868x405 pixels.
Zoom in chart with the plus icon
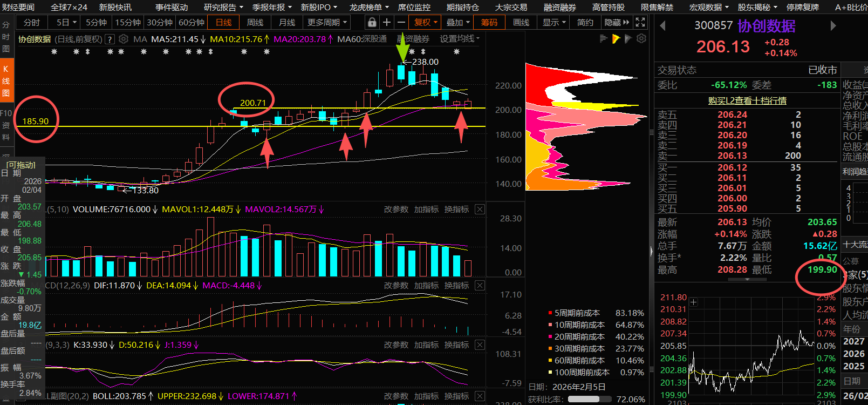coord(387,22)
